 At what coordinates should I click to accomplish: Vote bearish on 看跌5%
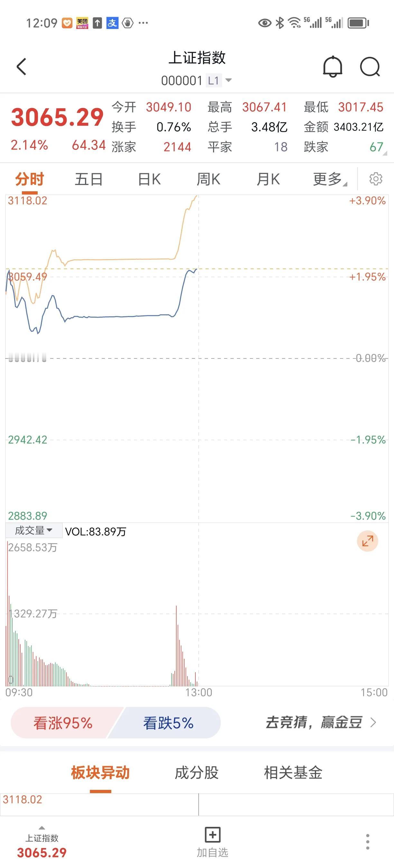coord(168,723)
